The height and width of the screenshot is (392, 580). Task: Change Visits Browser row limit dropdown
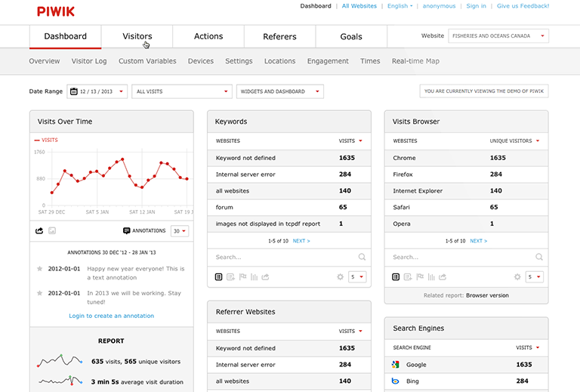click(x=535, y=277)
